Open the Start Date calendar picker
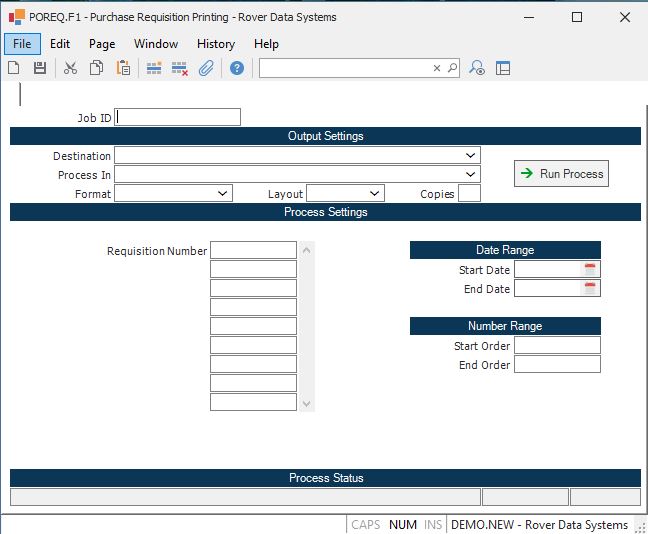 coord(590,269)
